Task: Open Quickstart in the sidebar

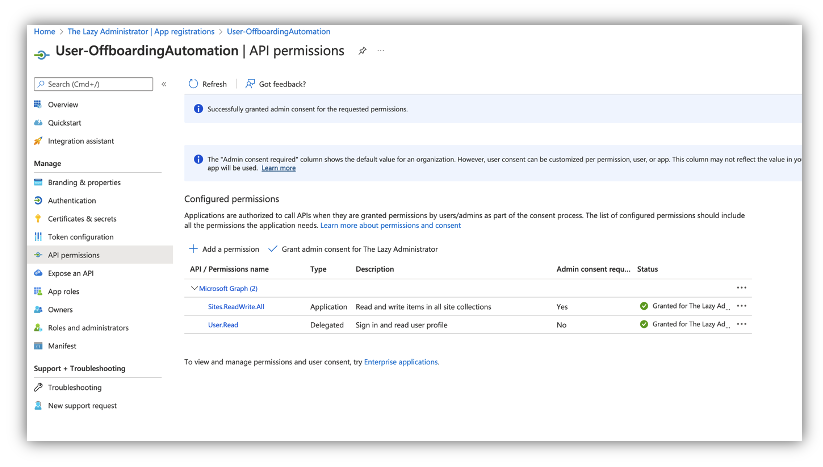Action: point(65,123)
